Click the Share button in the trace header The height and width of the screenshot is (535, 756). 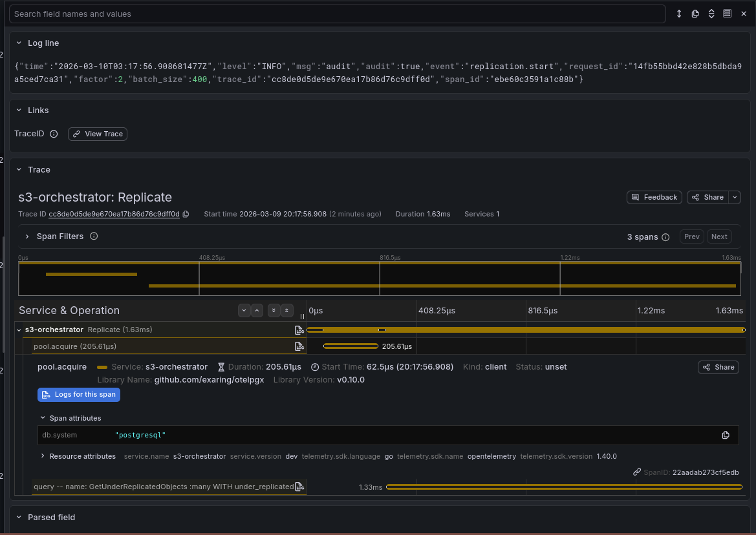point(707,198)
